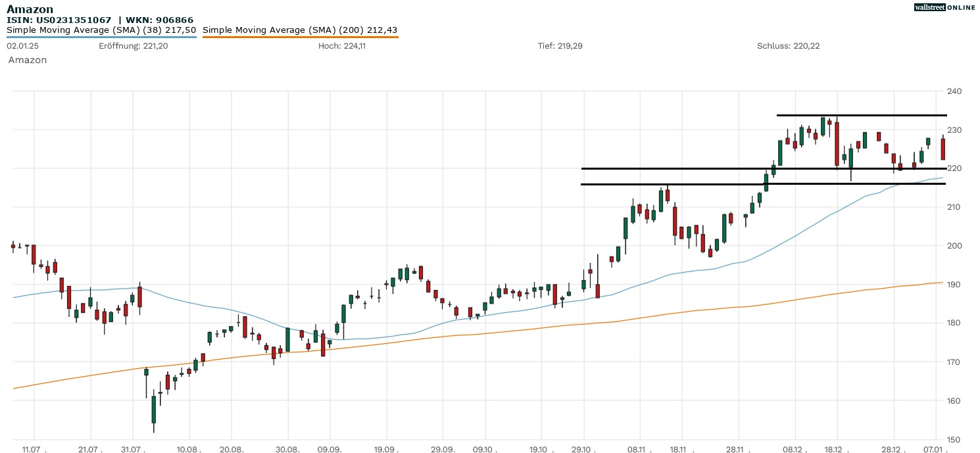Viewport: 980px width, 453px height.
Task: Click the Amazon series label above chart
Action: 28,60
